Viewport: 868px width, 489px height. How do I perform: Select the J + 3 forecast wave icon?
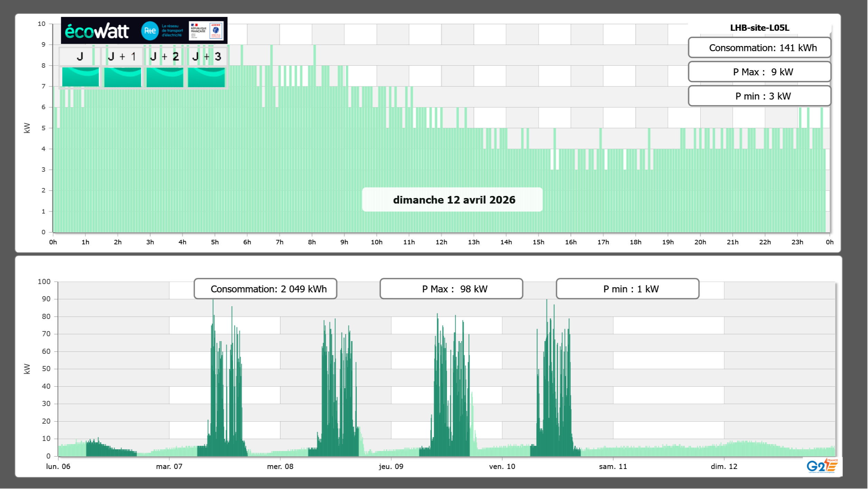click(206, 77)
